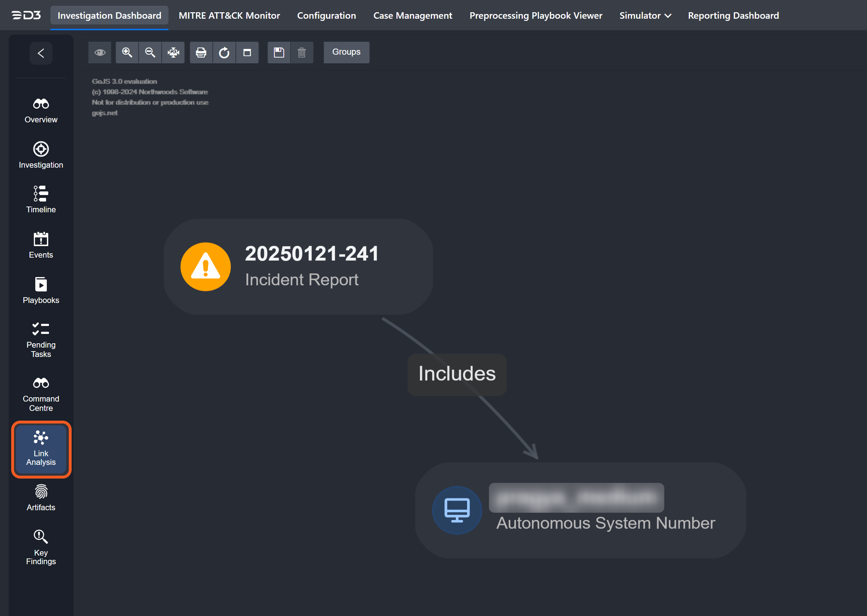Image resolution: width=867 pixels, height=616 pixels.
Task: Open the Timeline sidebar section
Action: 41,199
